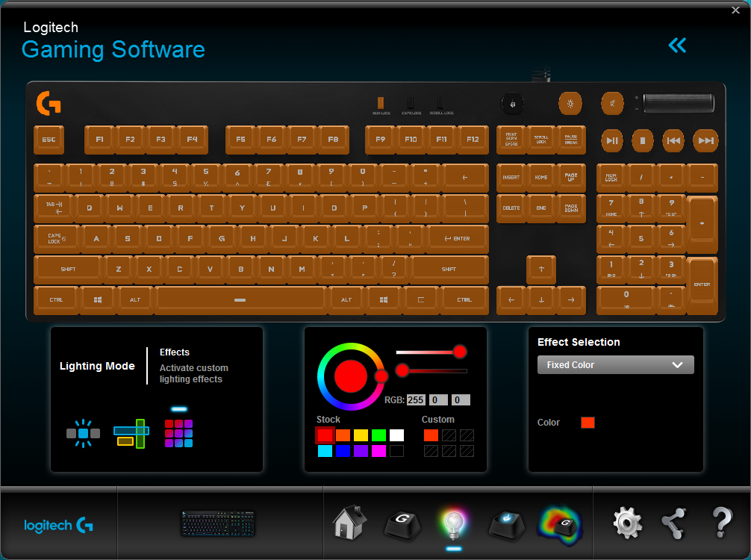Expand the Fixed Color effect dropdown
751x560 pixels.
615,365
